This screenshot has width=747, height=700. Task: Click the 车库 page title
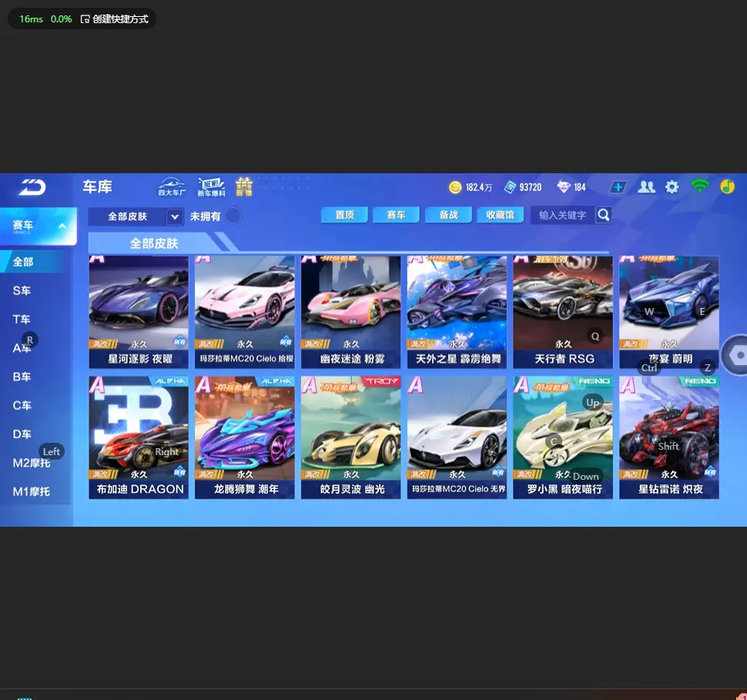click(97, 186)
